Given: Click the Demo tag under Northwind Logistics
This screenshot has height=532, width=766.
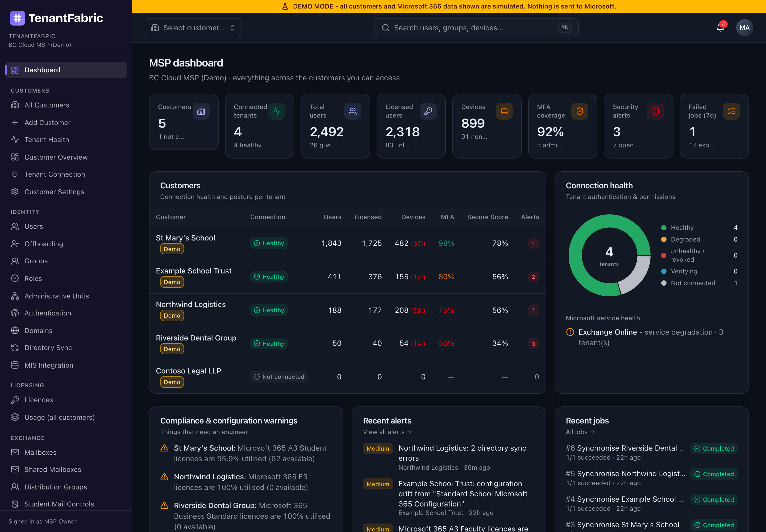Looking at the screenshot, I should point(172,315).
